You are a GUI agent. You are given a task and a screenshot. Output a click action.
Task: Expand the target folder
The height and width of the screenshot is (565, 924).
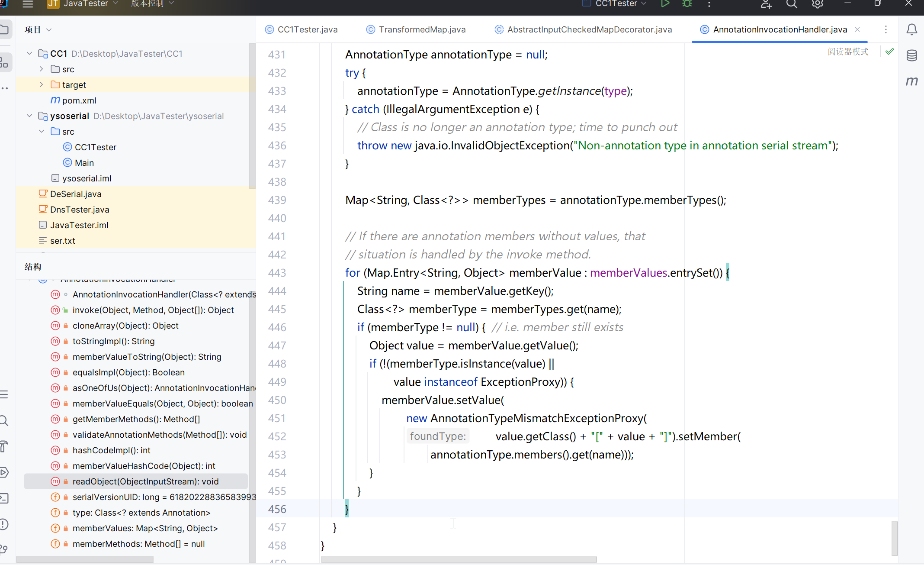[x=41, y=85]
